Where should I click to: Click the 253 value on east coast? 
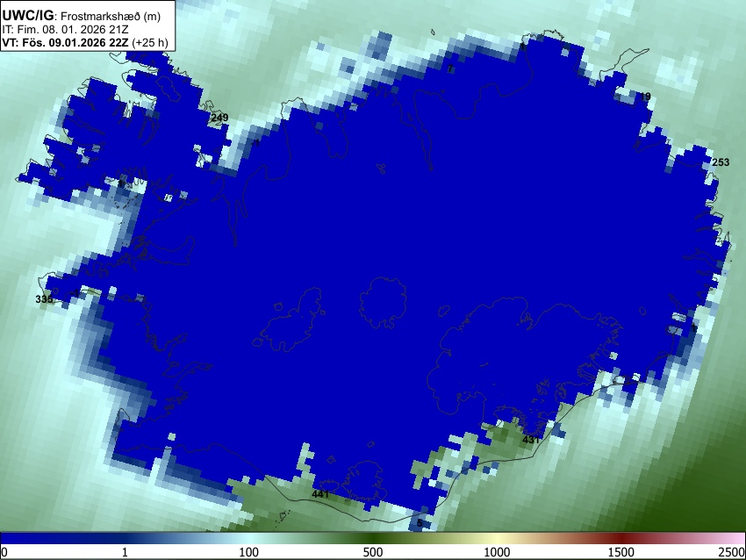(x=721, y=162)
